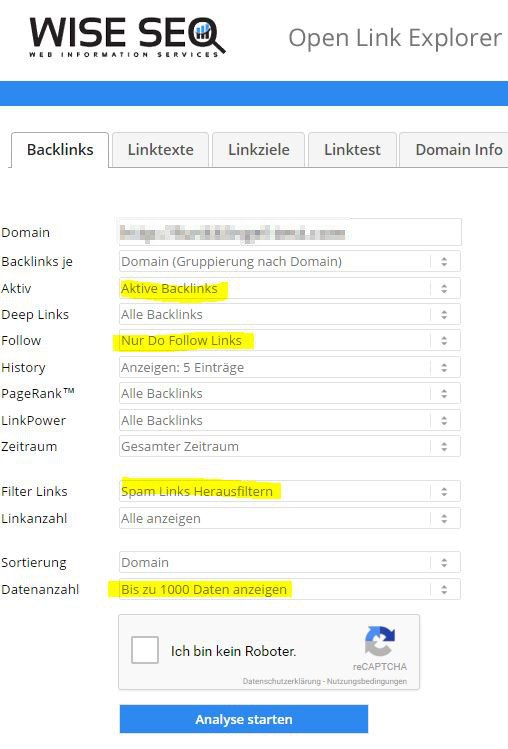Click the Wise SEO logo
The width and height of the screenshot is (508, 749).
click(x=127, y=37)
